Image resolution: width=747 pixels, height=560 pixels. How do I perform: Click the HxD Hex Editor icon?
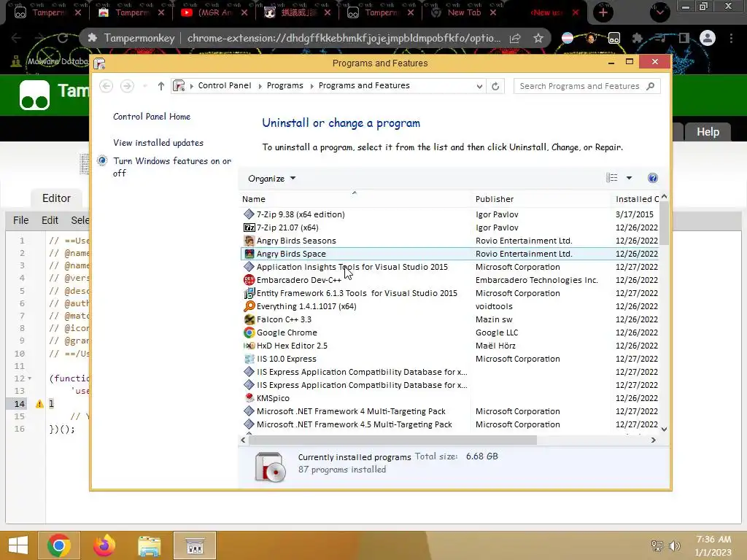[x=249, y=346]
